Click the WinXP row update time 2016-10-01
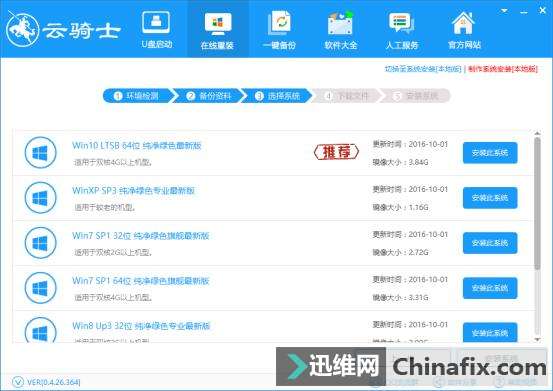553x391 pixels. (x=410, y=189)
